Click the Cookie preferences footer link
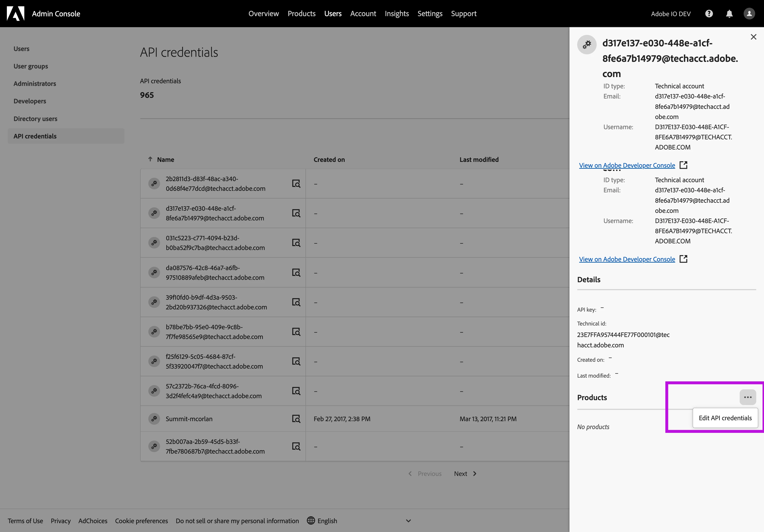 (x=141, y=521)
